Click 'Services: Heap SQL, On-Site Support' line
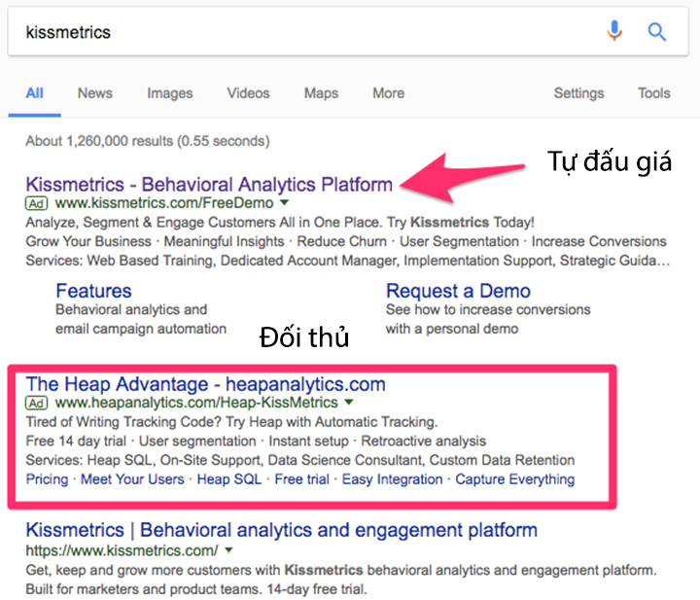700x600 pixels. pyautogui.click(x=300, y=460)
